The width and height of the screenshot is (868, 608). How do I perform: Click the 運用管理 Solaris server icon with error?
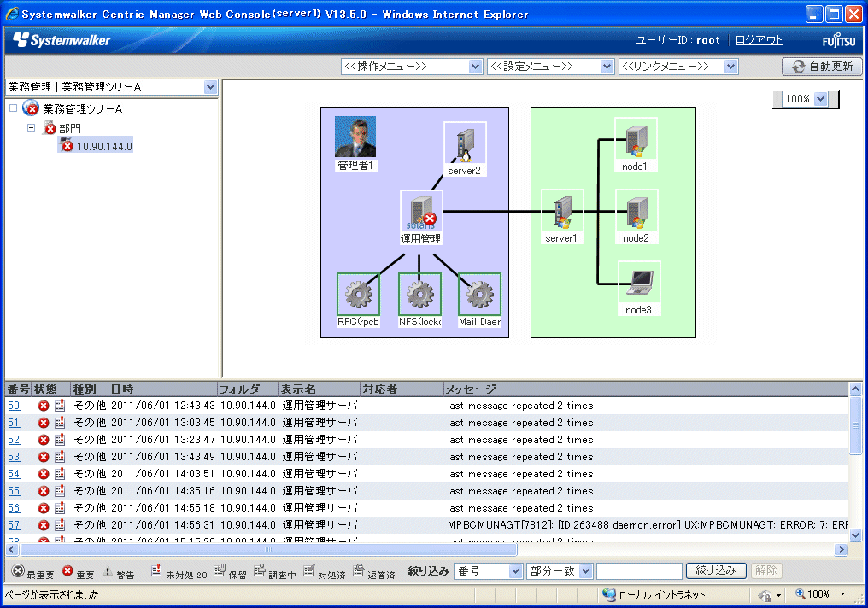pos(422,211)
